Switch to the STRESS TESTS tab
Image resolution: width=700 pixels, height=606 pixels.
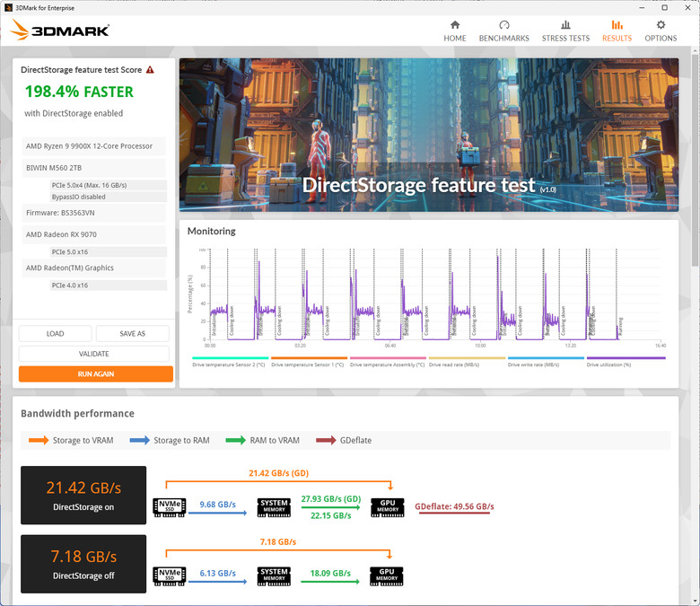click(x=565, y=31)
